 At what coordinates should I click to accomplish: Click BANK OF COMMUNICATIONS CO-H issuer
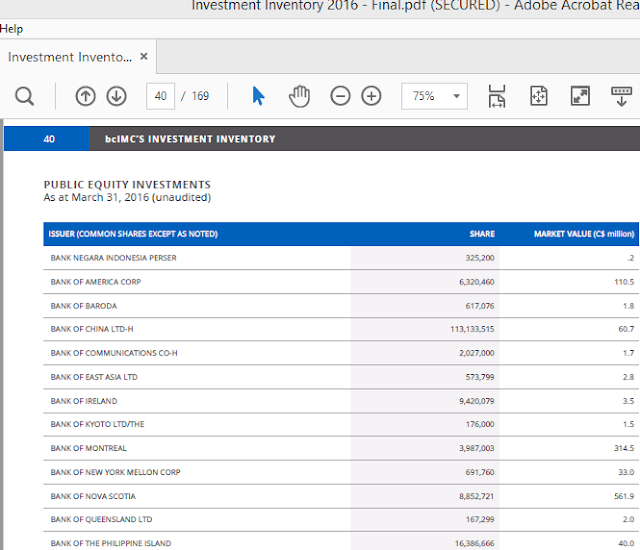tap(114, 353)
